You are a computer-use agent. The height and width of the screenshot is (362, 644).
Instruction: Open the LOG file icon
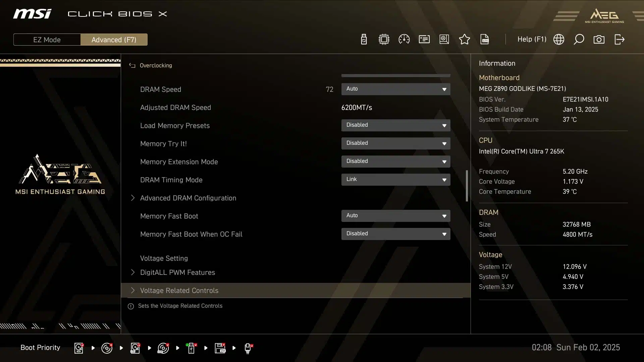(484, 40)
